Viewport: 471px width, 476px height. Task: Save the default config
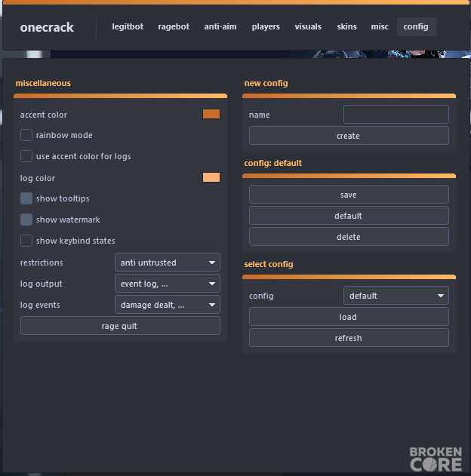349,195
